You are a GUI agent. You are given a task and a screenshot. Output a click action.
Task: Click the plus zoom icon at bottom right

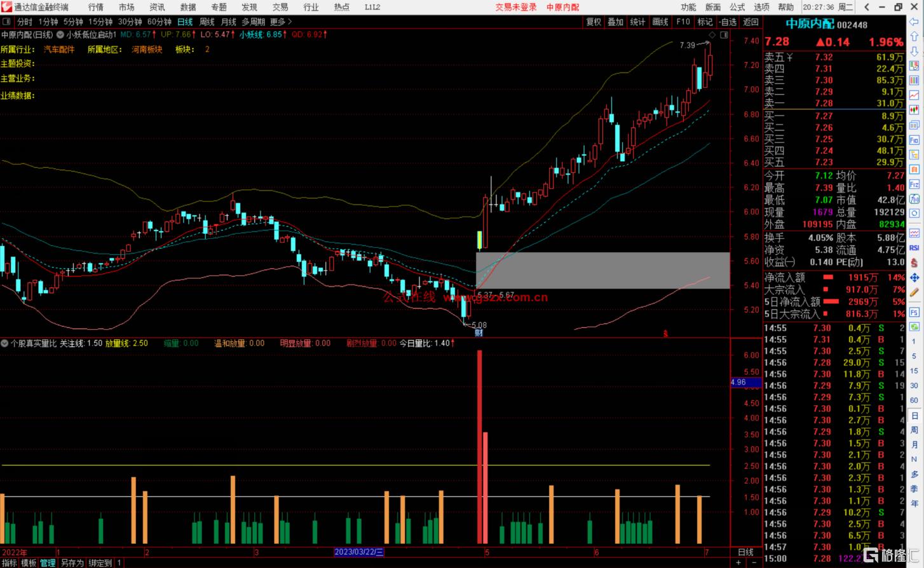point(738,562)
